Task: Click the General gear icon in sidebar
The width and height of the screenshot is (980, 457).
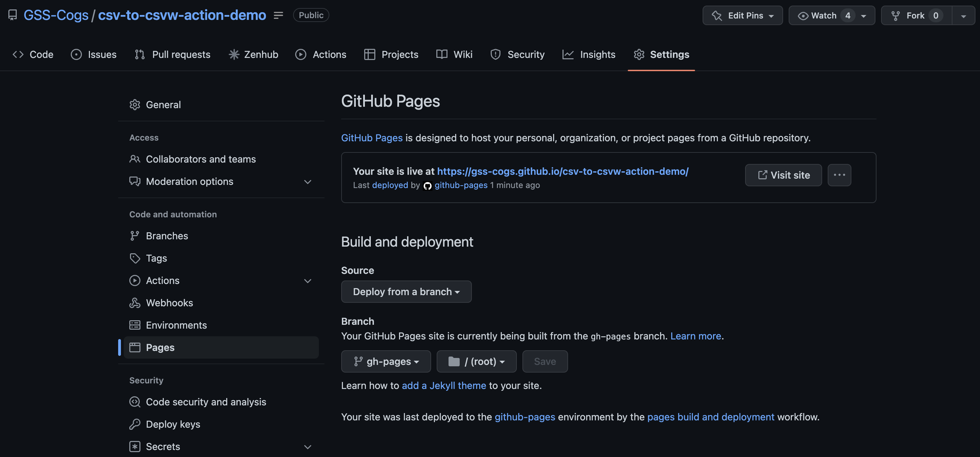Action: click(135, 105)
